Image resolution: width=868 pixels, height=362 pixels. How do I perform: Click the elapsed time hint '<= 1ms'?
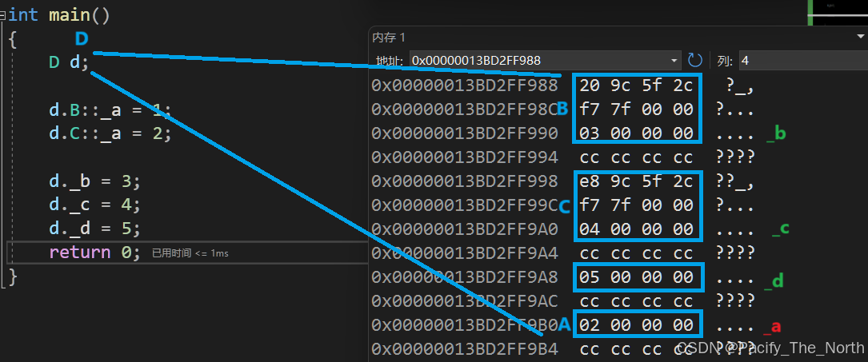[x=190, y=253]
